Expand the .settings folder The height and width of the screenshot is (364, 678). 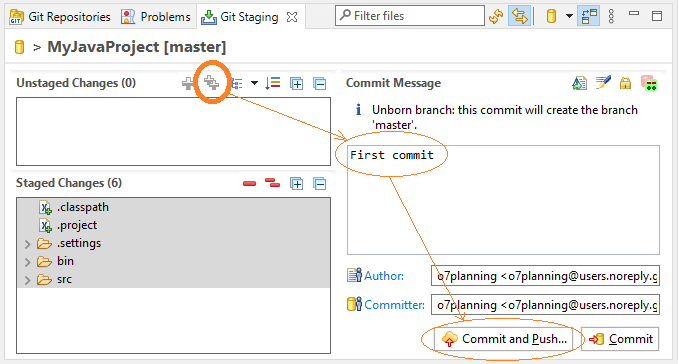point(27,244)
